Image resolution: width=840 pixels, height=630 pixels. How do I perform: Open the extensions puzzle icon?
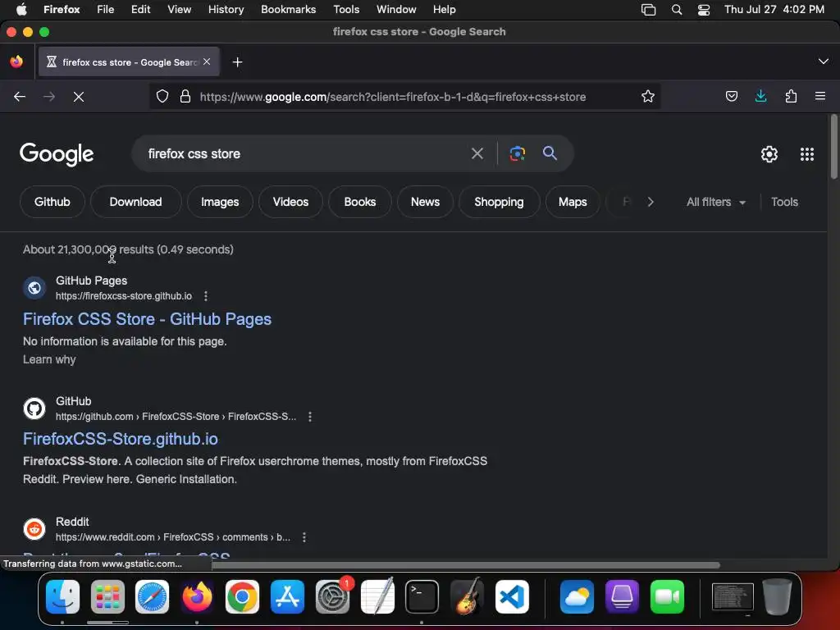tap(791, 97)
